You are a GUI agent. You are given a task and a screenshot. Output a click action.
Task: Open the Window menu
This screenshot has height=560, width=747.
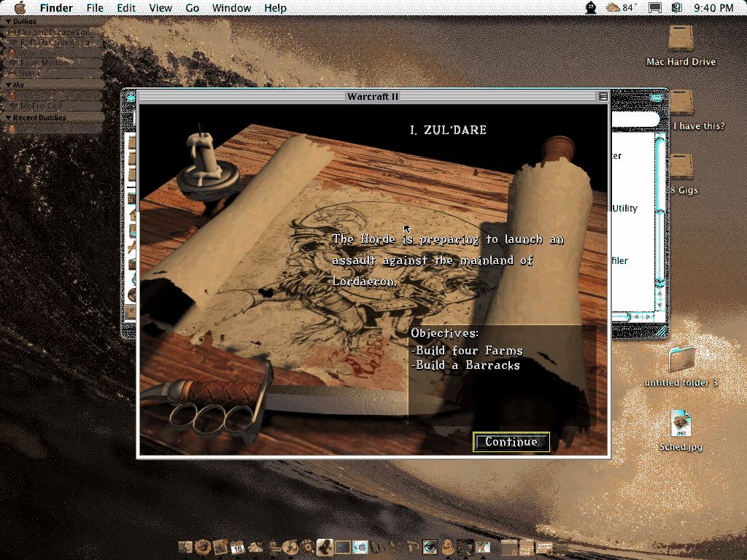(231, 8)
